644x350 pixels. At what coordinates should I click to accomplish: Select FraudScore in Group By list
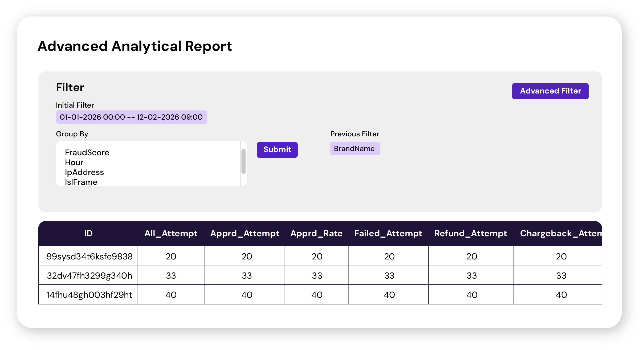(x=87, y=153)
